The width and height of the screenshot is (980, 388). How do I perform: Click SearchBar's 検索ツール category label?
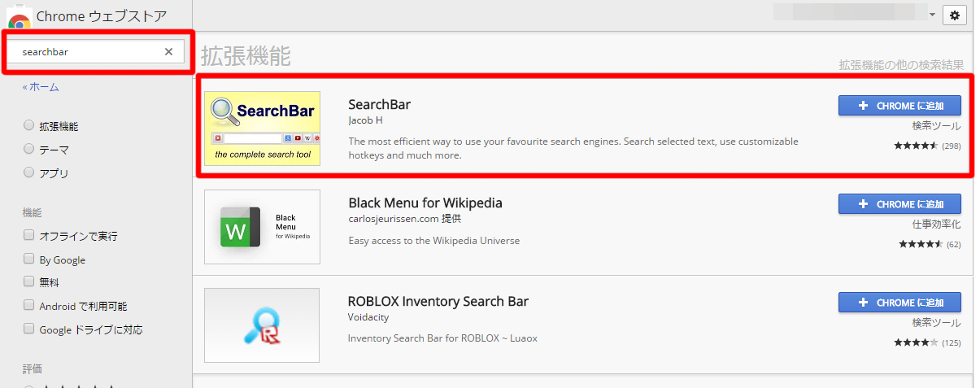936,126
